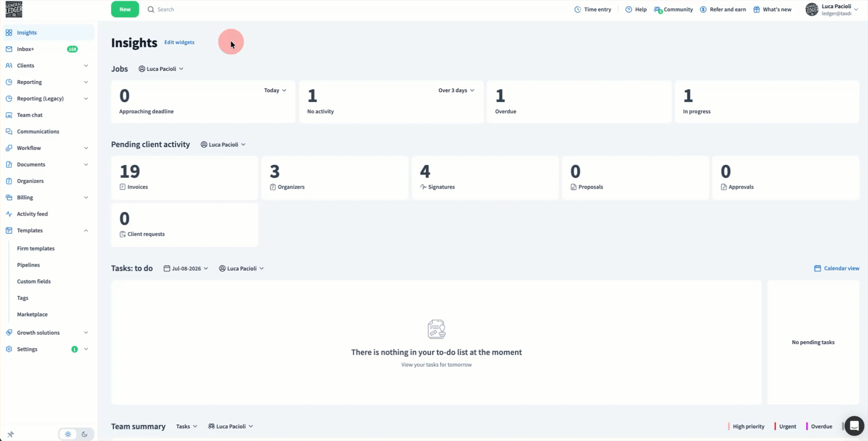
Task: Click the Team chat icon
Action: point(9,115)
